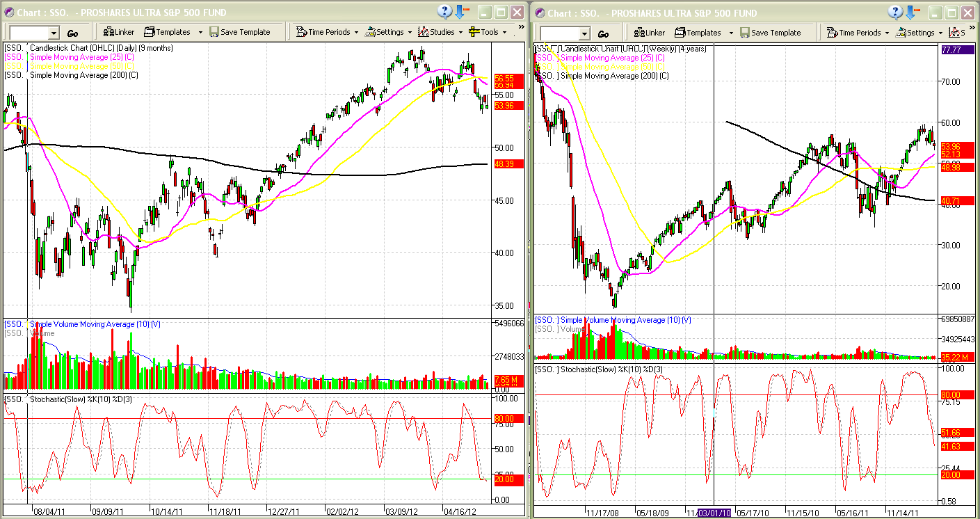Open Settings menu in the weekly chart window
The image size is (980, 519).
coord(915,33)
